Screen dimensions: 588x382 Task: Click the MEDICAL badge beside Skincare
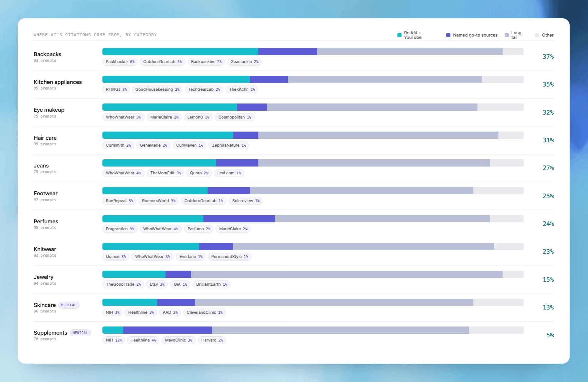coord(69,305)
